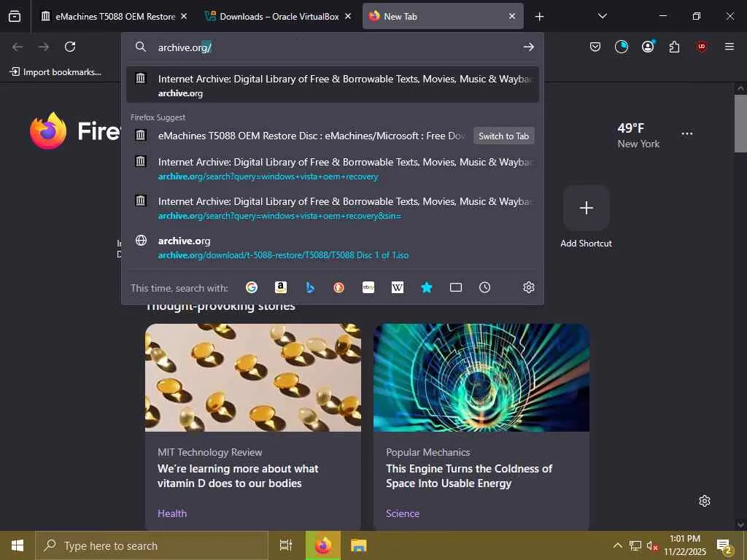Open a new tab with plus

[539, 17]
